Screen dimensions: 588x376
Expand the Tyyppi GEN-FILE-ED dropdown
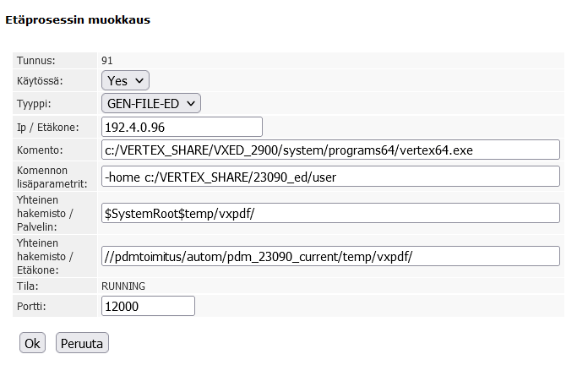(x=151, y=103)
